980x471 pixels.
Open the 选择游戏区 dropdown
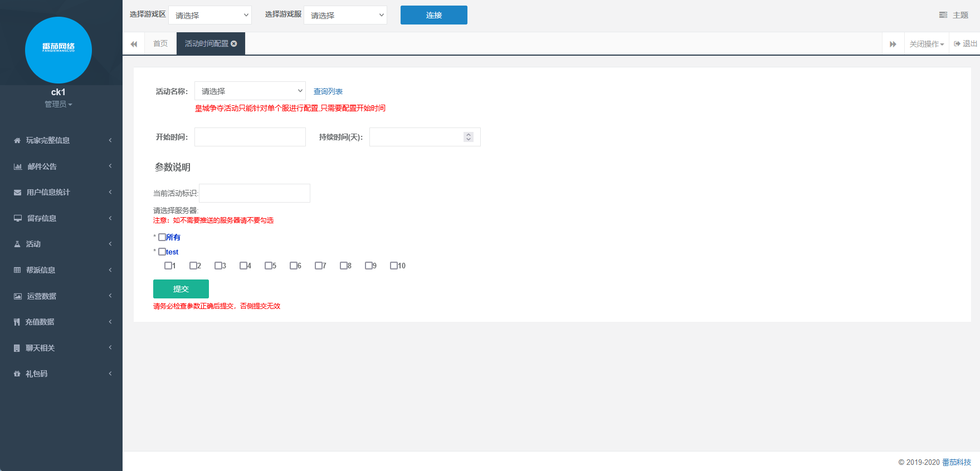click(x=210, y=15)
